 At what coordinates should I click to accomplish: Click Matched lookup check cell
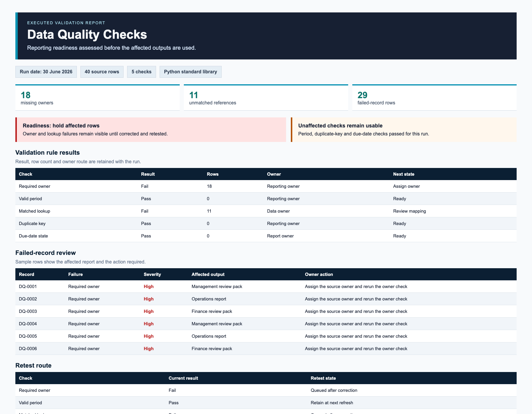click(35, 211)
